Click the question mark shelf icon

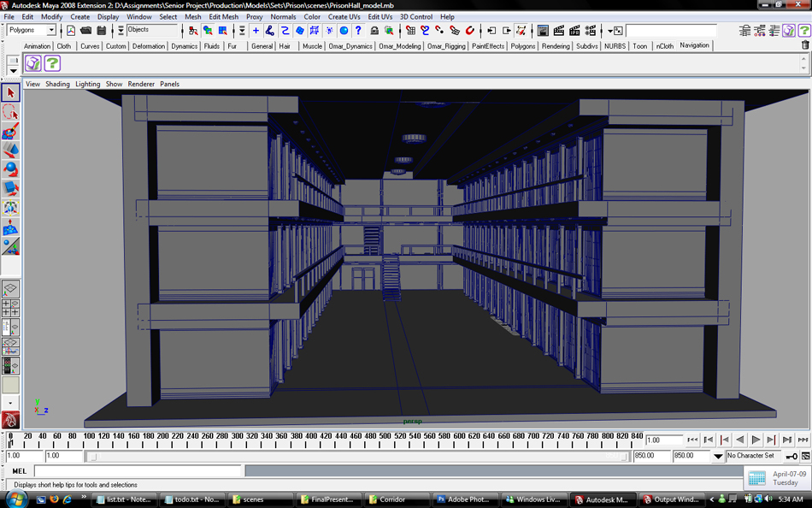coord(52,63)
